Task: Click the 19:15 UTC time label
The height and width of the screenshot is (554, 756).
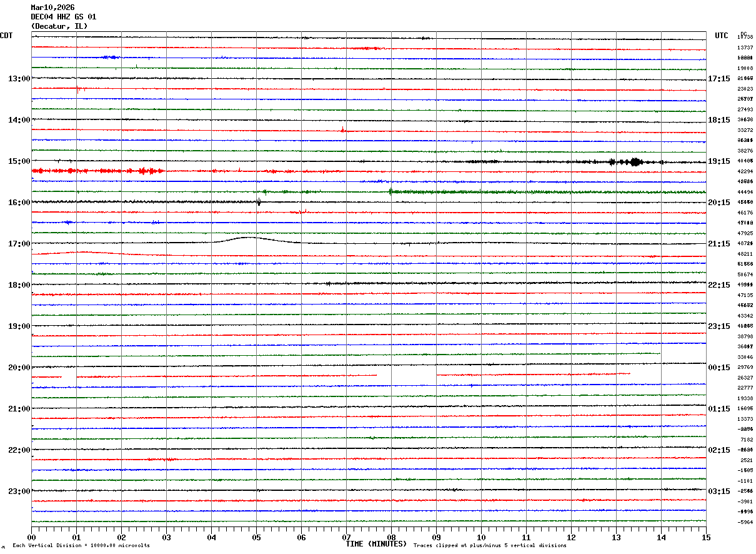Action: pos(719,161)
